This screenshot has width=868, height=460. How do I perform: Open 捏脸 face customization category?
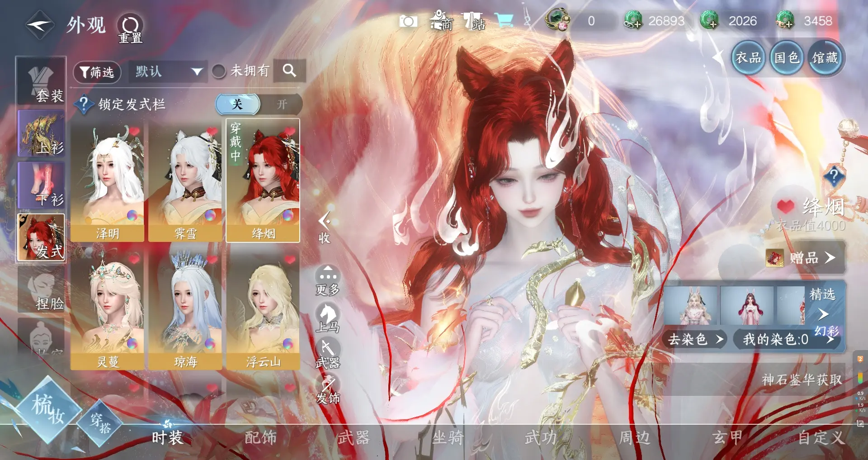pos(41,289)
